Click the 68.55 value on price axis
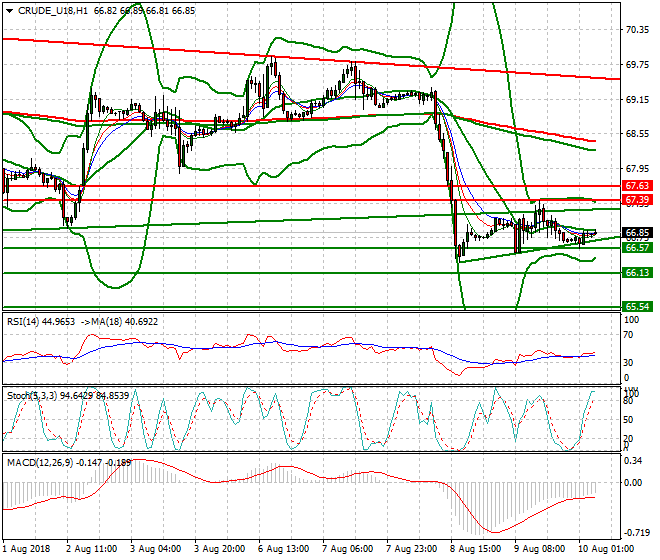The width and height of the screenshot is (660, 560). 637,134
